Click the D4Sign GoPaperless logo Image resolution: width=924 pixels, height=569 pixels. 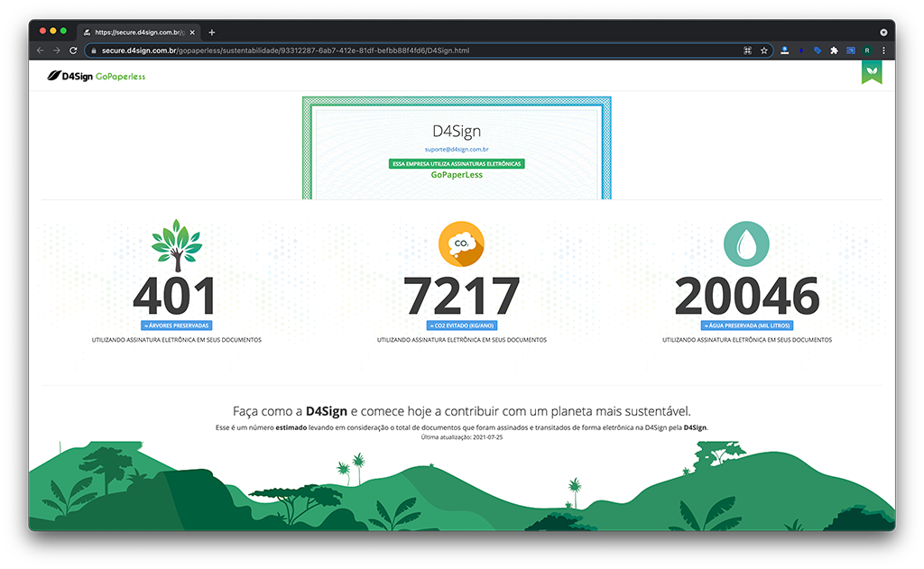coord(96,76)
